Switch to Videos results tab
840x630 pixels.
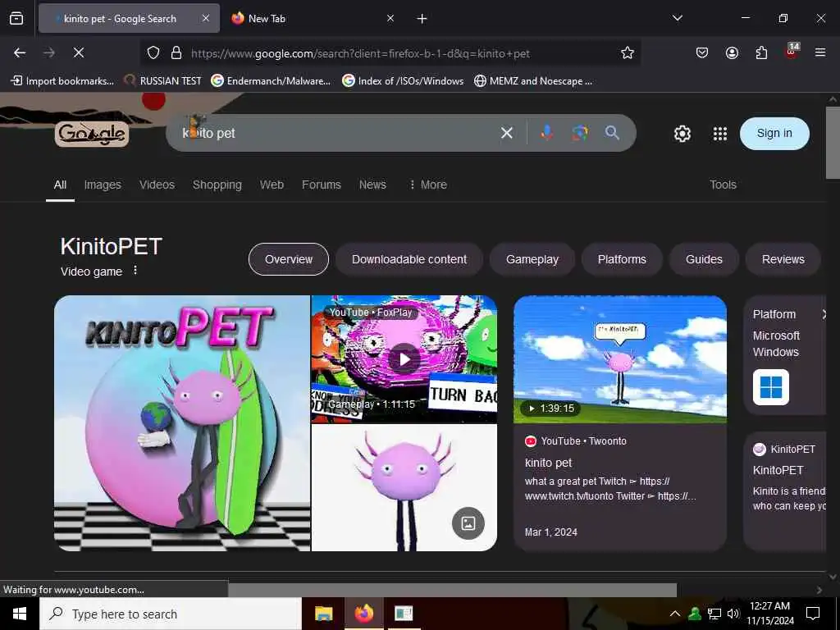[157, 185]
